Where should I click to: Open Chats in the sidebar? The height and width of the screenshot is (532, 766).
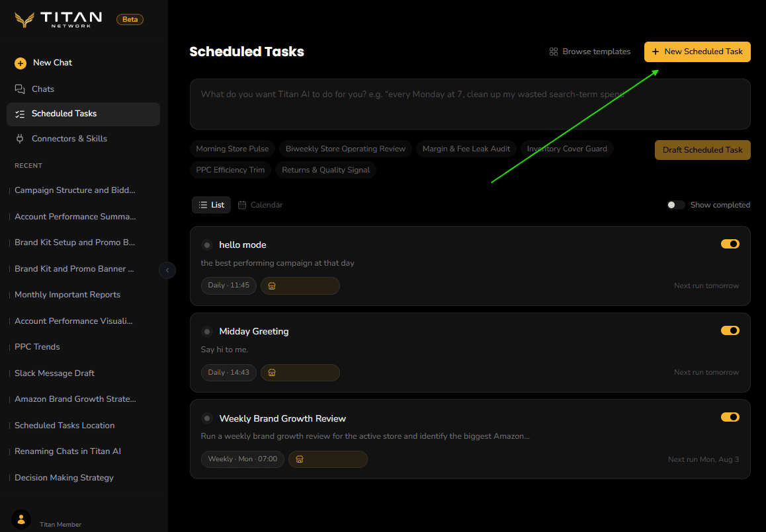pos(83,89)
